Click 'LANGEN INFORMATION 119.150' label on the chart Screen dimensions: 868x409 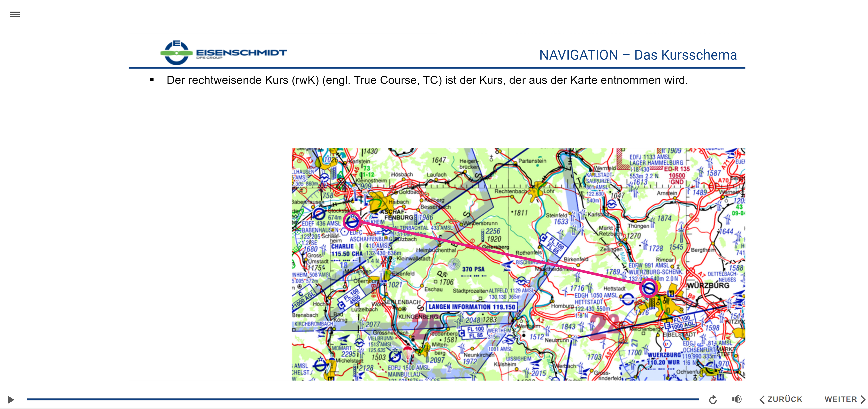[472, 307]
